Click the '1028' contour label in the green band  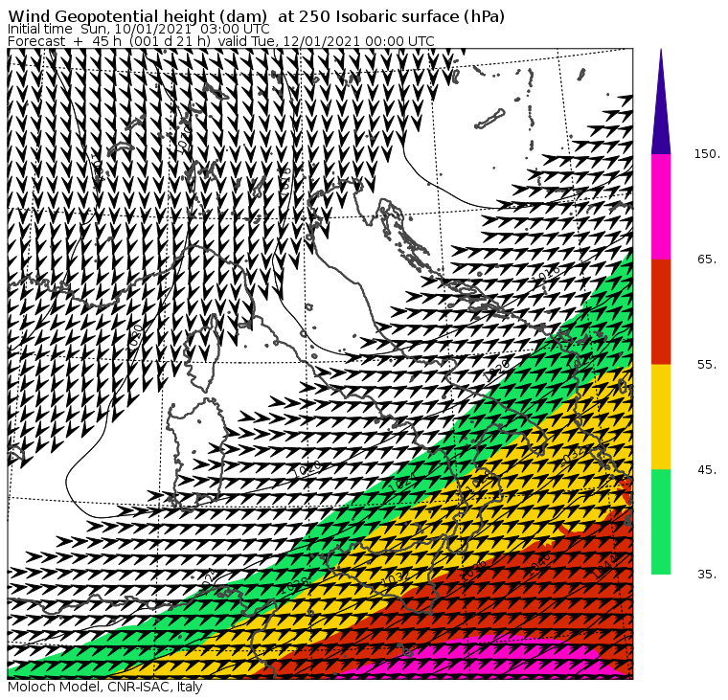coord(295,585)
